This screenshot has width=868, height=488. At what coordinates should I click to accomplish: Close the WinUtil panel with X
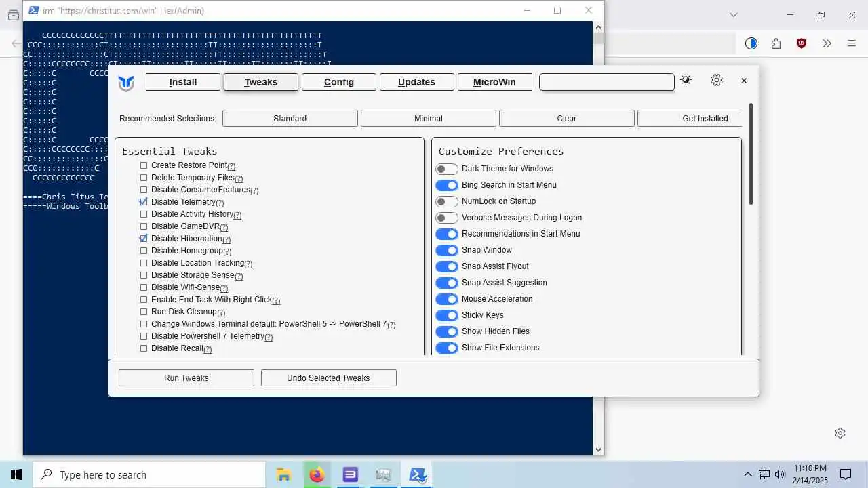744,81
